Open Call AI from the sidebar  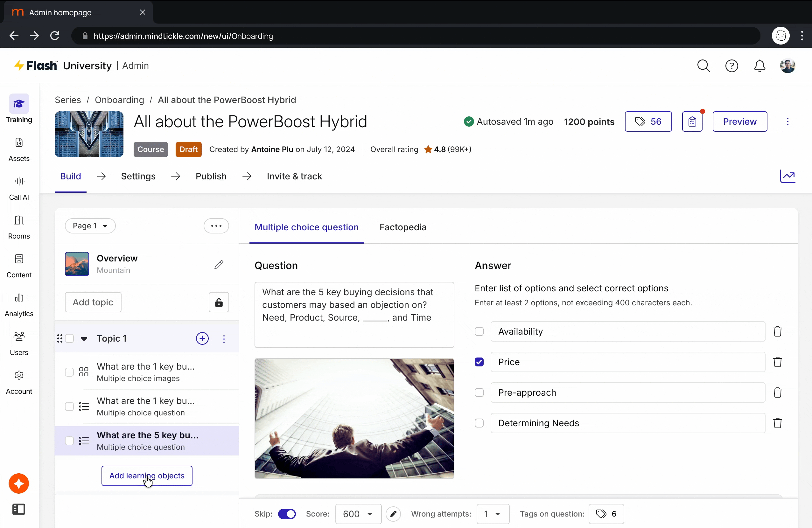pyautogui.click(x=18, y=188)
